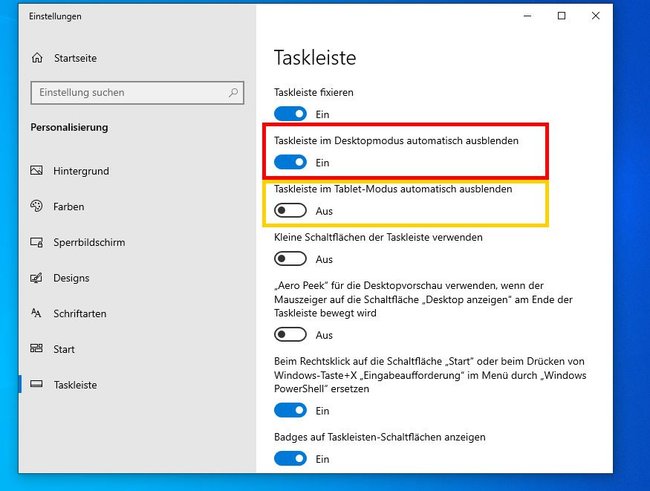
Task: Click the Designs brush icon
Action: click(x=36, y=278)
